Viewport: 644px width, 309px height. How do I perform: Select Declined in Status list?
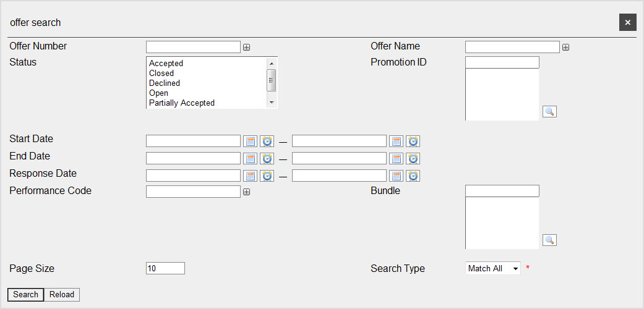[165, 83]
